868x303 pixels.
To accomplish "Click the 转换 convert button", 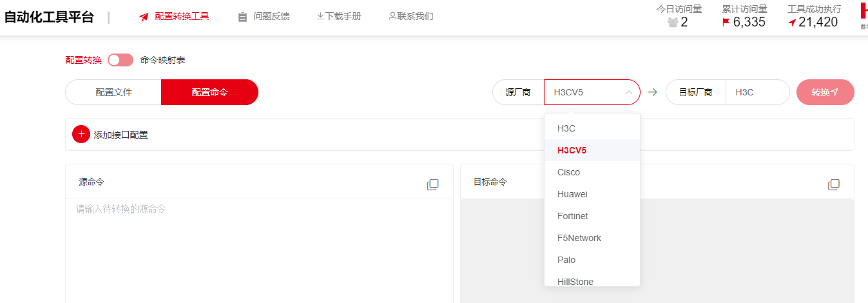I will click(825, 92).
